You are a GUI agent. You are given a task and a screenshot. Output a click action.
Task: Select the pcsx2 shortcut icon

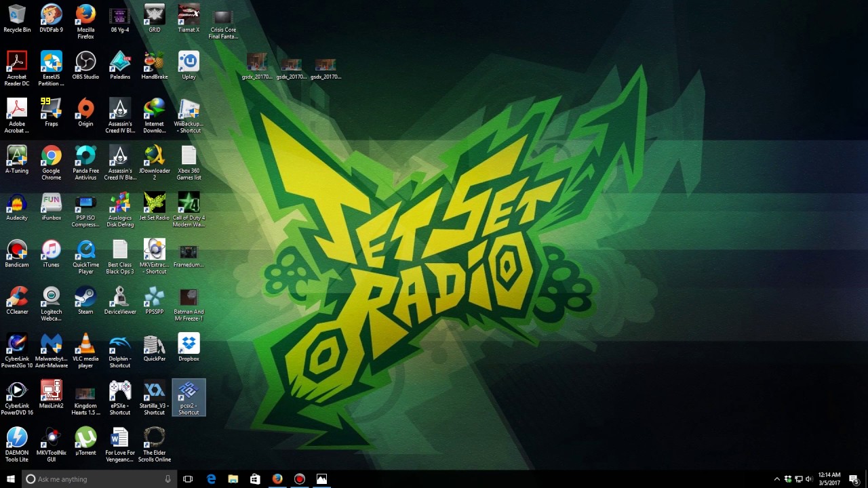tap(189, 398)
